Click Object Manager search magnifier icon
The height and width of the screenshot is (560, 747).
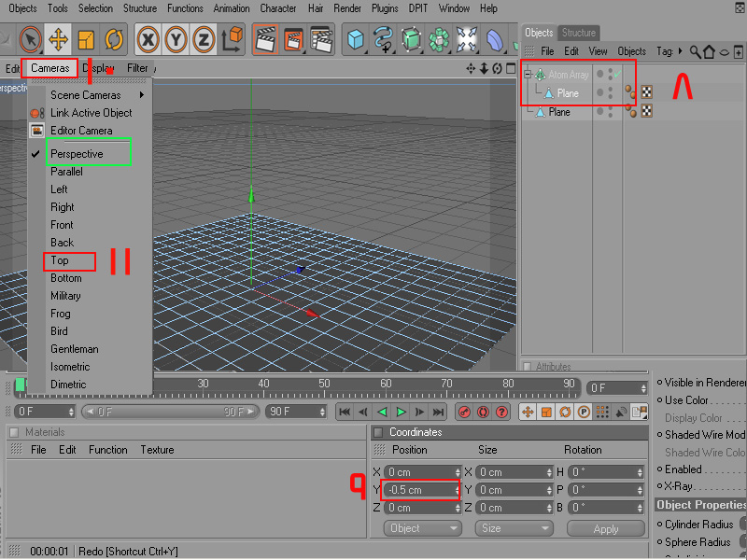pos(695,51)
